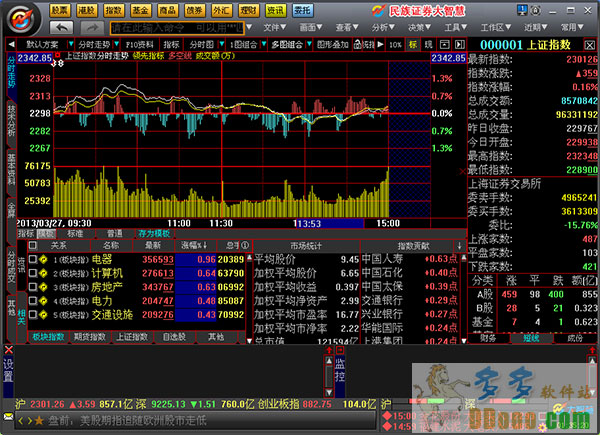
Task: Click the lock icon in the title bar
Action: (535, 10)
